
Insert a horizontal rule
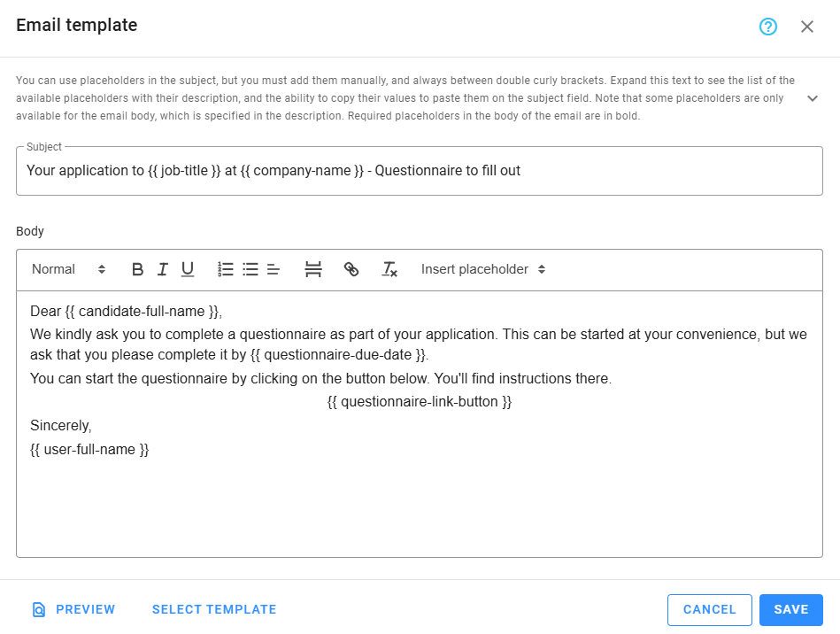(x=312, y=269)
